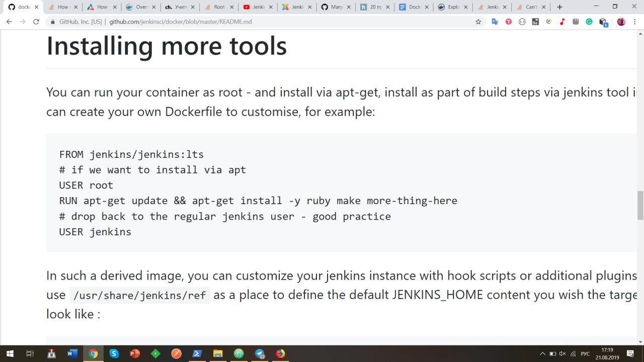
Task: Click the 'Installing more tools' heading
Action: (167, 46)
